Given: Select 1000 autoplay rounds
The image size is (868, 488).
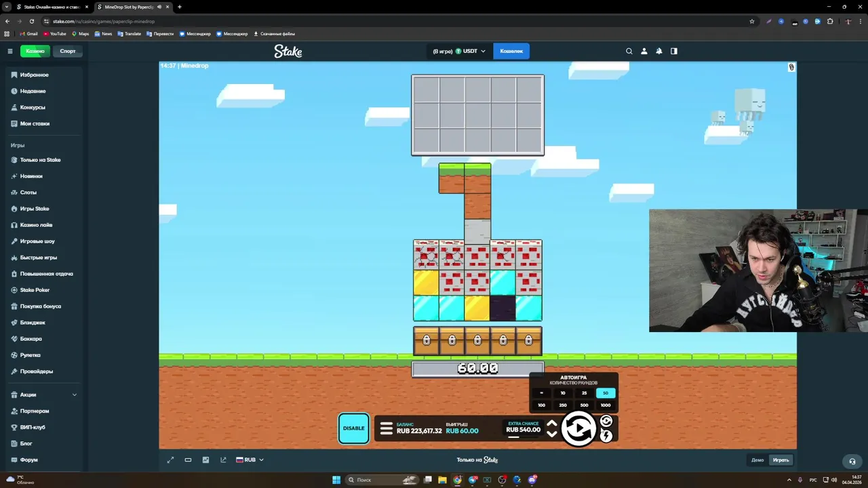Looking at the screenshot, I should coord(606,405).
